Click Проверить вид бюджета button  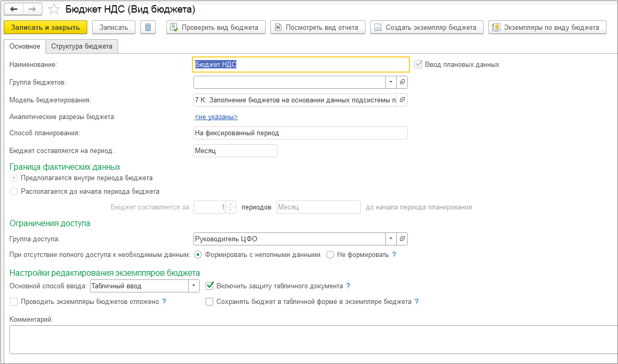coord(216,27)
